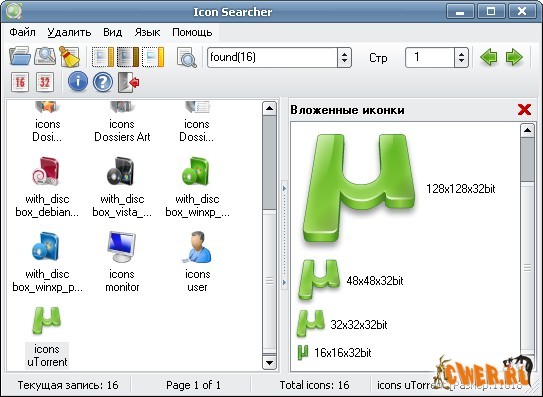Click the document magnifier search icon

pos(187,58)
